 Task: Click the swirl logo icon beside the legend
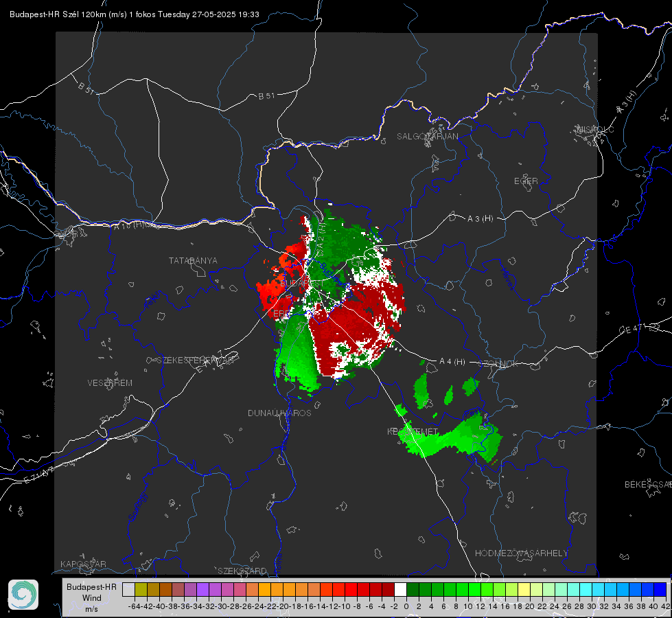(x=23, y=595)
